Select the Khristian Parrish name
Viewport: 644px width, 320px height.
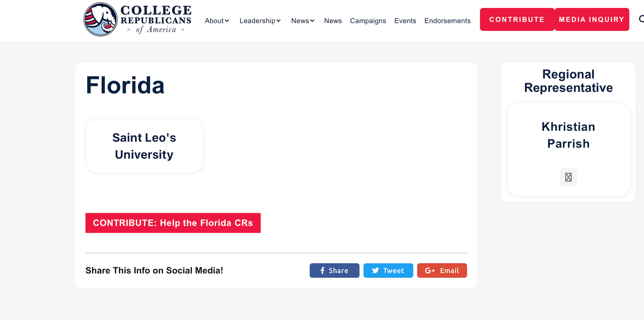pyautogui.click(x=568, y=135)
